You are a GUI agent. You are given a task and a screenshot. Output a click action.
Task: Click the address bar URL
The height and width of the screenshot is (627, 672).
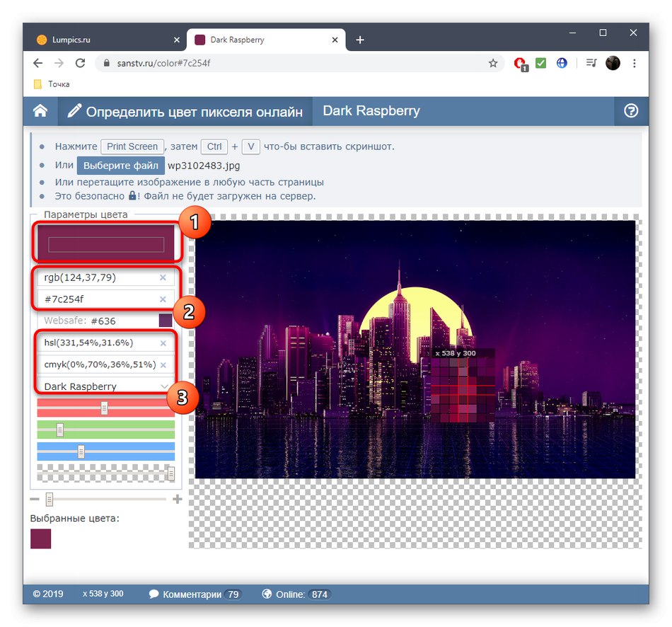click(163, 63)
